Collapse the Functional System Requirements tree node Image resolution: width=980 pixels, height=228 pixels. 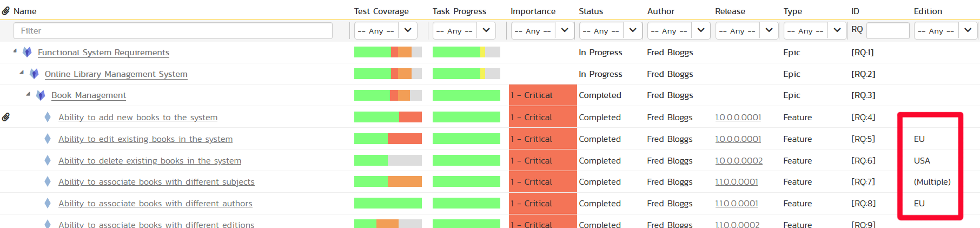[15, 51]
